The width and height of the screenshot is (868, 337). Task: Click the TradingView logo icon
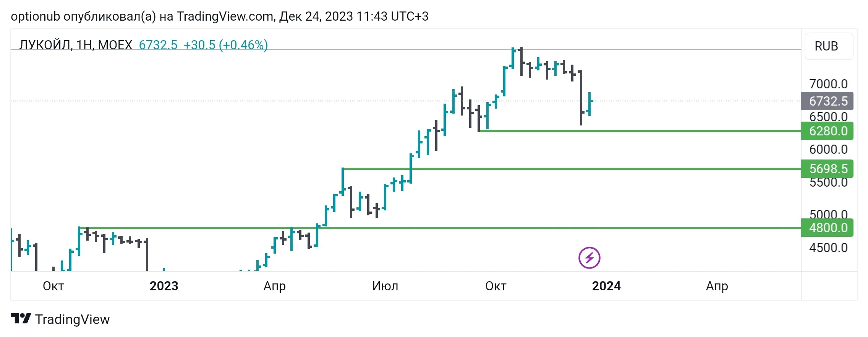click(21, 319)
